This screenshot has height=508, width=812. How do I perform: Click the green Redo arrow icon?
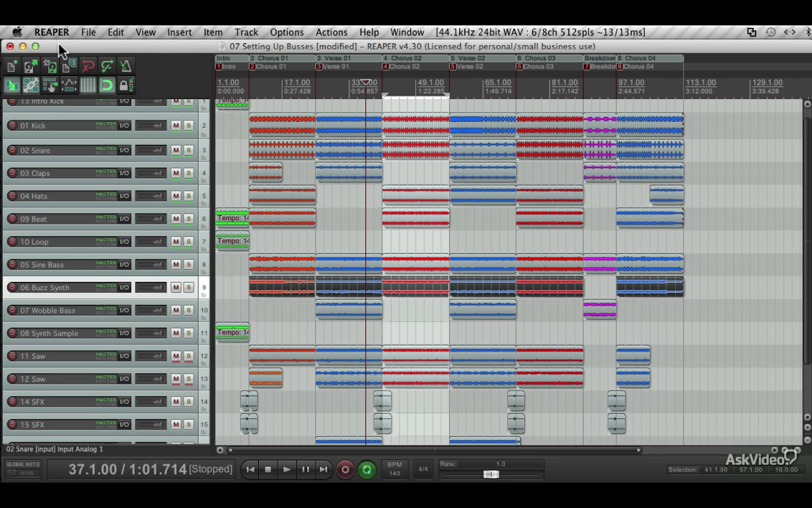[x=107, y=67]
